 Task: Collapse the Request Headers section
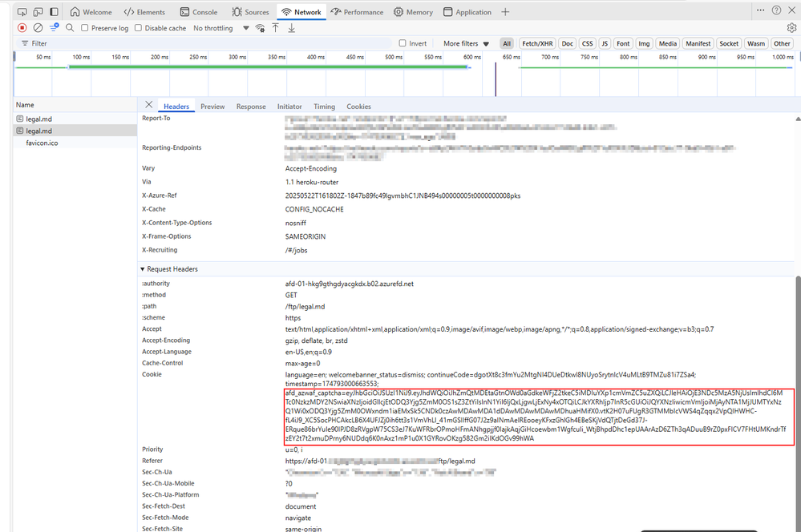click(x=143, y=269)
